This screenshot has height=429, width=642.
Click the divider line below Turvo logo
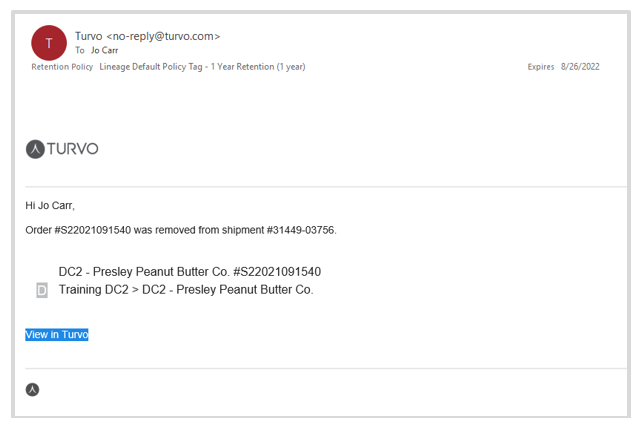326,187
